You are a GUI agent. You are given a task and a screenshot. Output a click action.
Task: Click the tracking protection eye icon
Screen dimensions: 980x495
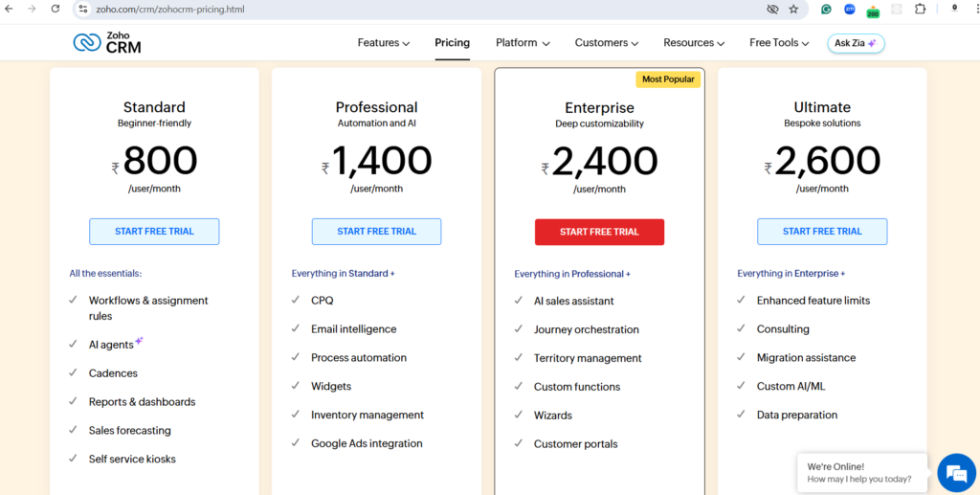(772, 9)
